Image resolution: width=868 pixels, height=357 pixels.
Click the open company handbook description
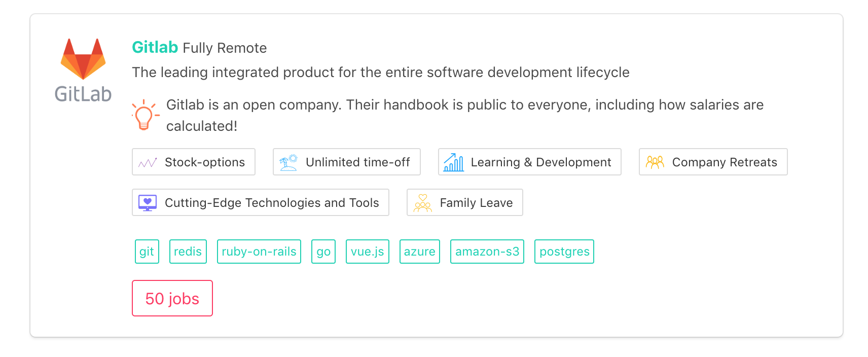465,115
